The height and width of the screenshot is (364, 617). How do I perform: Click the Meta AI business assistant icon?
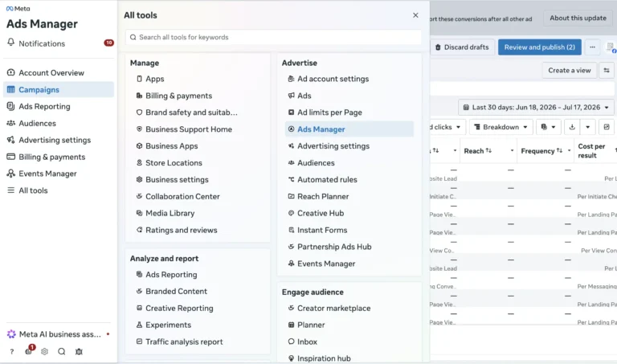pos(11,334)
